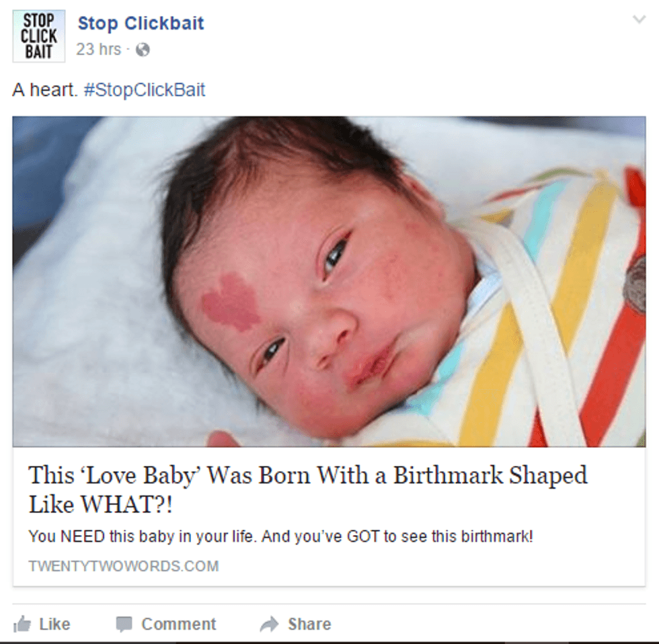Open the #StopClickBait hashtag
The height and width of the screenshot is (644, 659).
(x=145, y=90)
